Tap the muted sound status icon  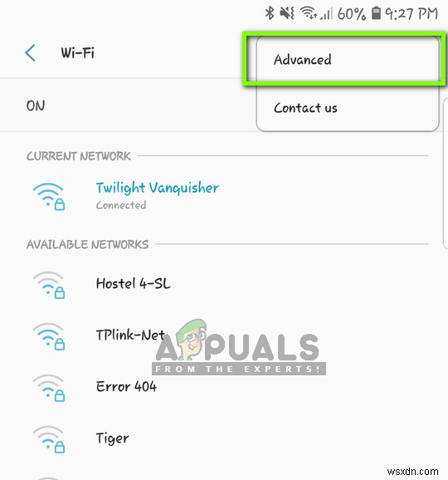(287, 13)
